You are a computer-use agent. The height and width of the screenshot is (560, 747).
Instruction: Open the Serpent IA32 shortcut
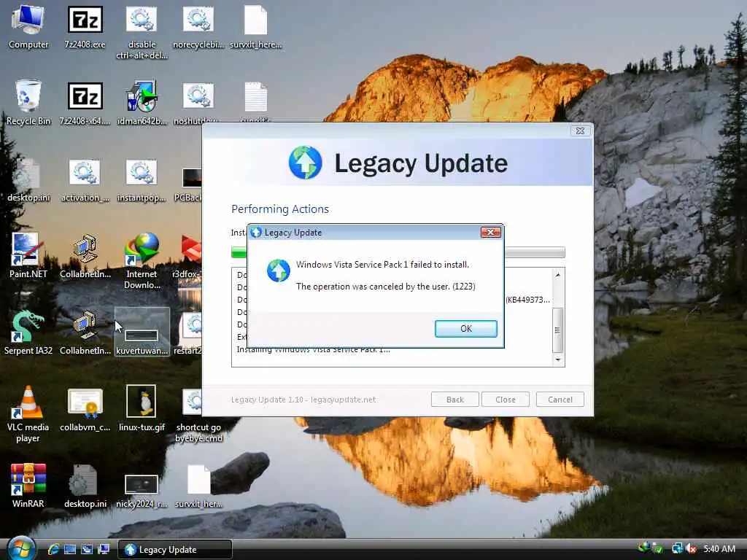(28, 332)
